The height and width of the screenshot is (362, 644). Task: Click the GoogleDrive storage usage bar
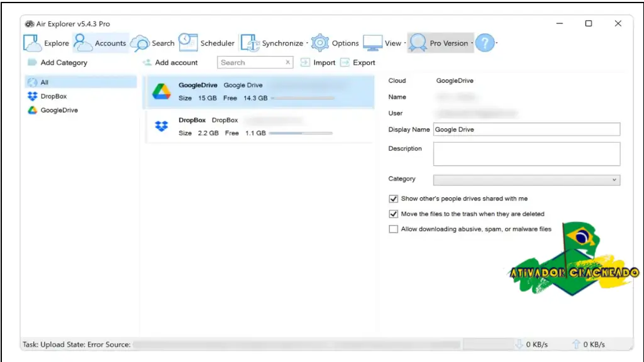pyautogui.click(x=303, y=98)
